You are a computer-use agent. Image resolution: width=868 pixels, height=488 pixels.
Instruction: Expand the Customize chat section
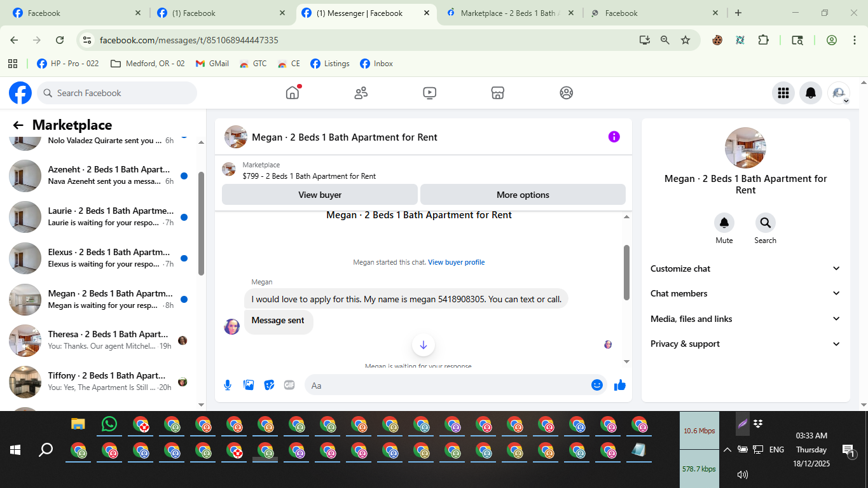pyautogui.click(x=746, y=268)
